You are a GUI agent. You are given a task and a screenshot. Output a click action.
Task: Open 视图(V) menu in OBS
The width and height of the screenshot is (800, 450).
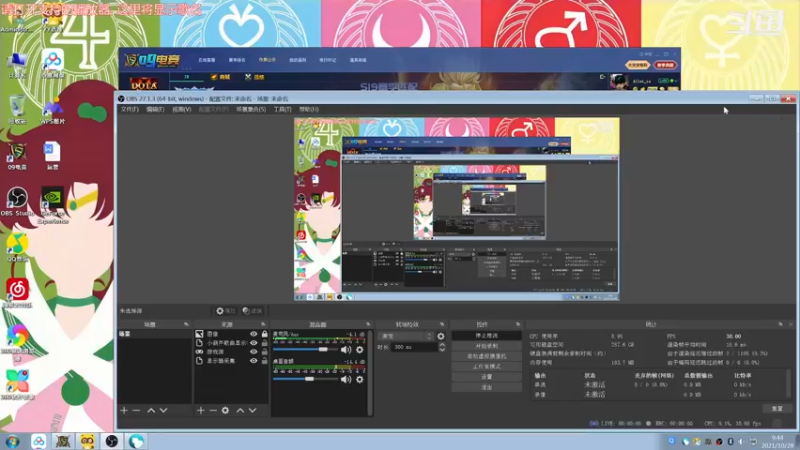182,110
